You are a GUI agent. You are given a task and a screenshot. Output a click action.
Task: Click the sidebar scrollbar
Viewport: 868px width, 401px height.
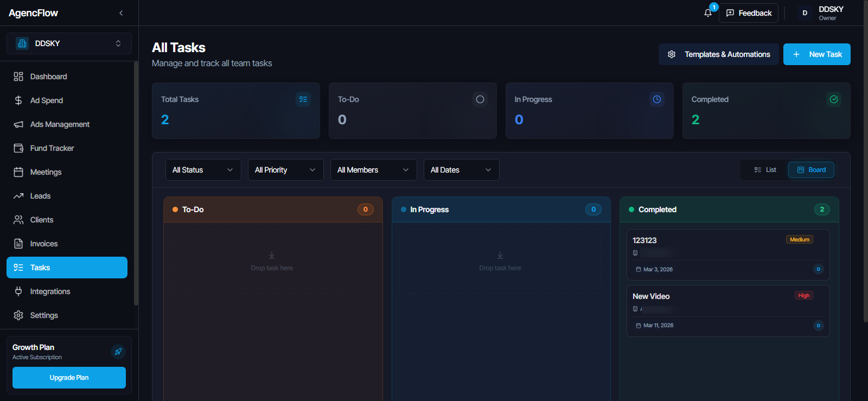pos(136,184)
